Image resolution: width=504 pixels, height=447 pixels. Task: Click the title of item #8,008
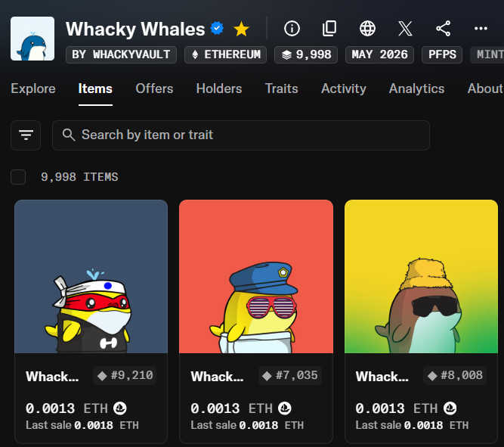click(382, 377)
